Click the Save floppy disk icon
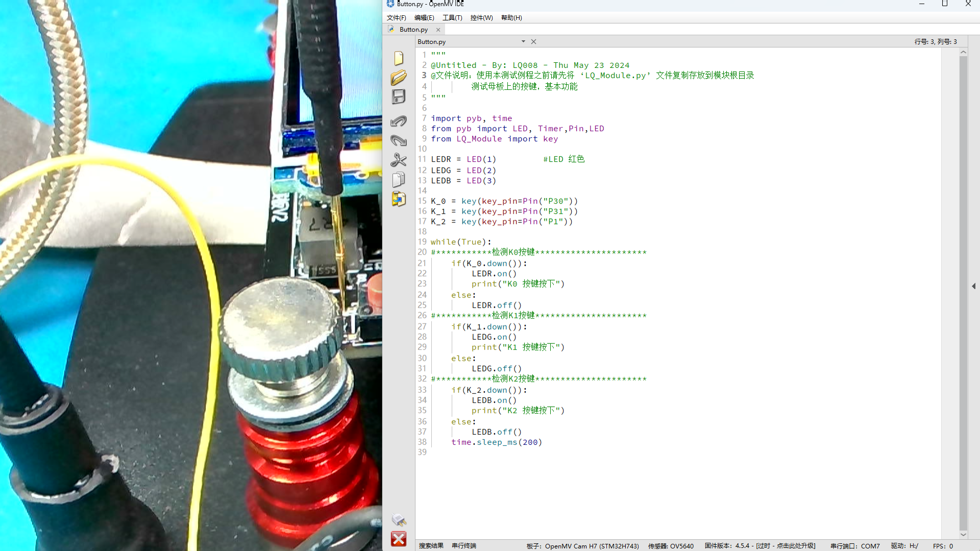980x551 pixels. tap(399, 97)
